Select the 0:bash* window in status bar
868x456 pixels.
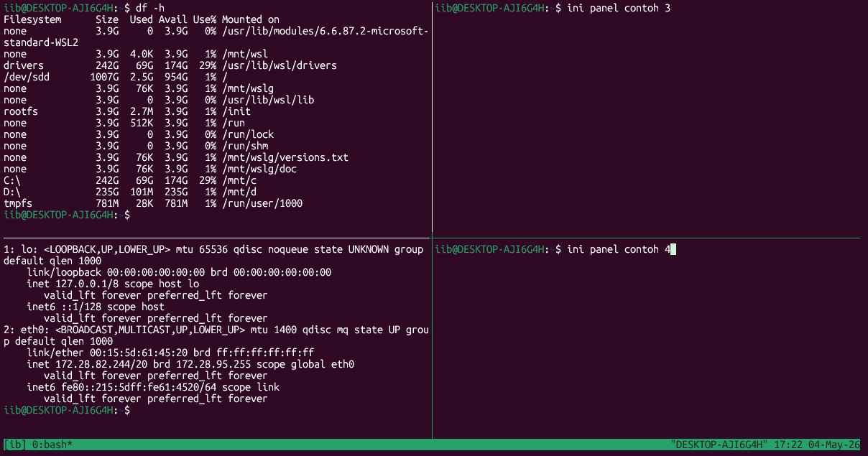tap(52, 445)
